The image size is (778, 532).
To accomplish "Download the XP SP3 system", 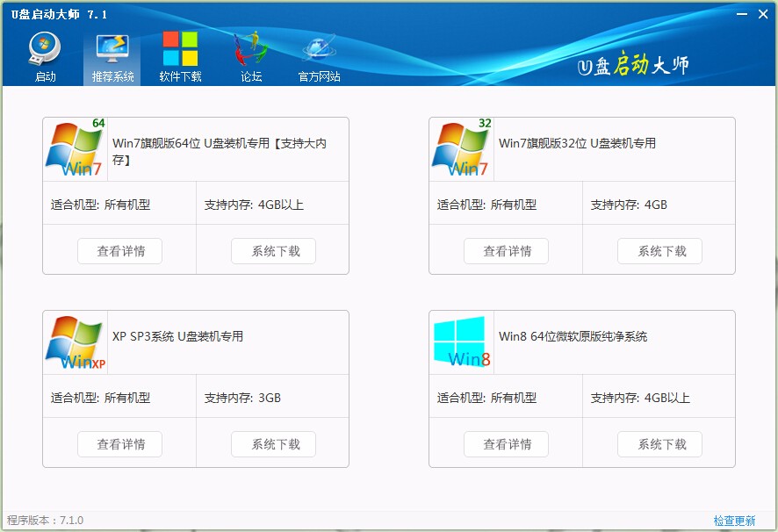I will tap(273, 443).
